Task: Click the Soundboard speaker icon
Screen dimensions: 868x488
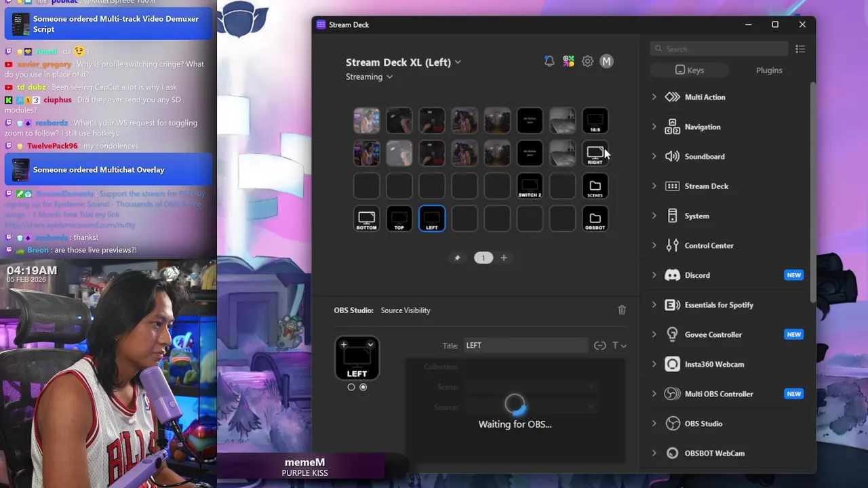Action: (672, 157)
